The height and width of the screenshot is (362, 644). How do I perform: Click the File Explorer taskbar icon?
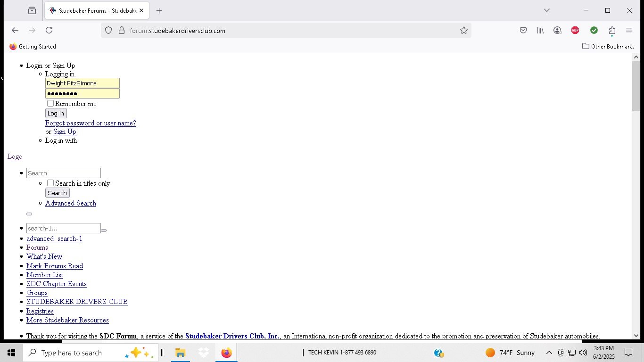point(180,353)
